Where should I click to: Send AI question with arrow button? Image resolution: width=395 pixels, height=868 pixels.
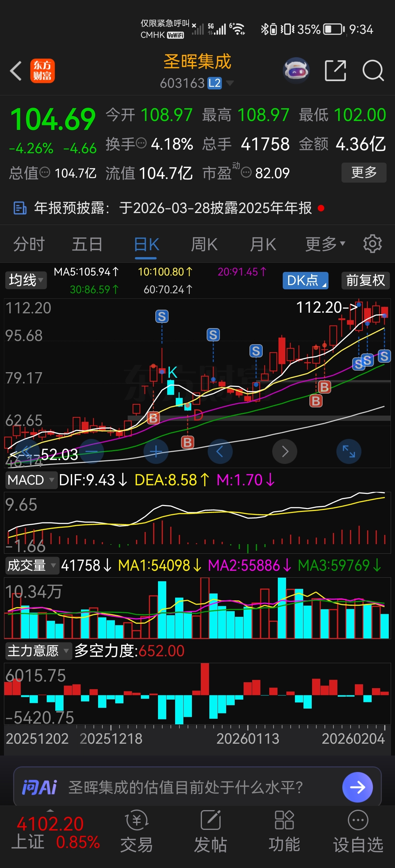[357, 787]
